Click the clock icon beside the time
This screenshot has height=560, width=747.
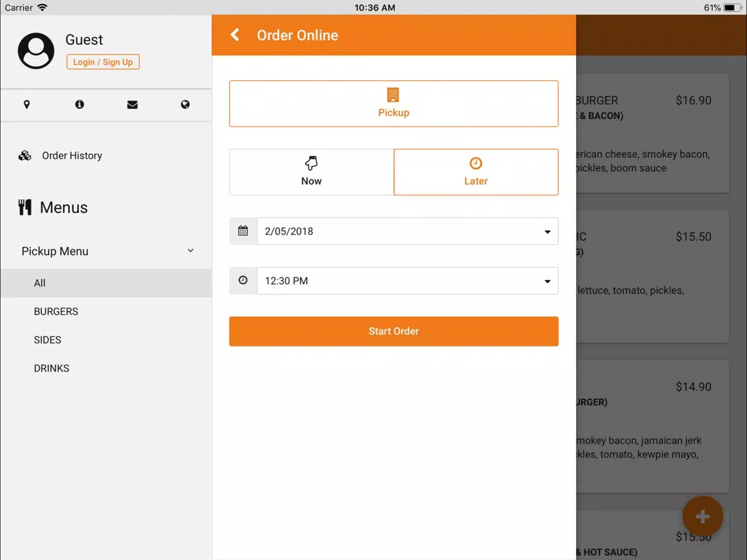[243, 280]
